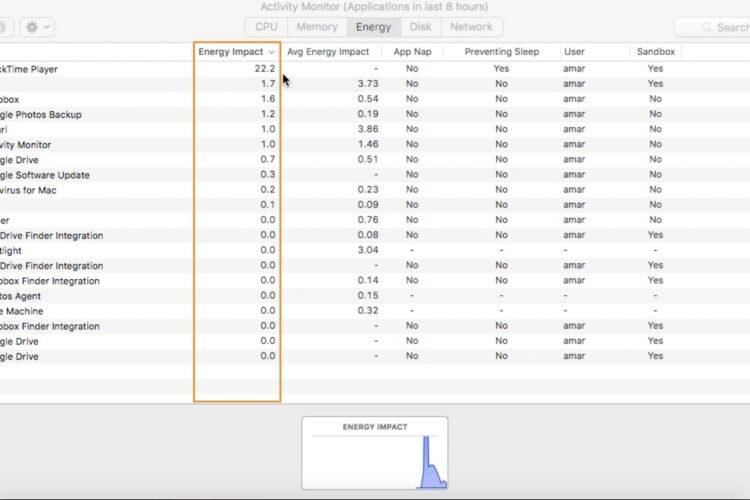750x500 pixels.
Task: Click the 0.15 average energy value
Action: click(368, 295)
